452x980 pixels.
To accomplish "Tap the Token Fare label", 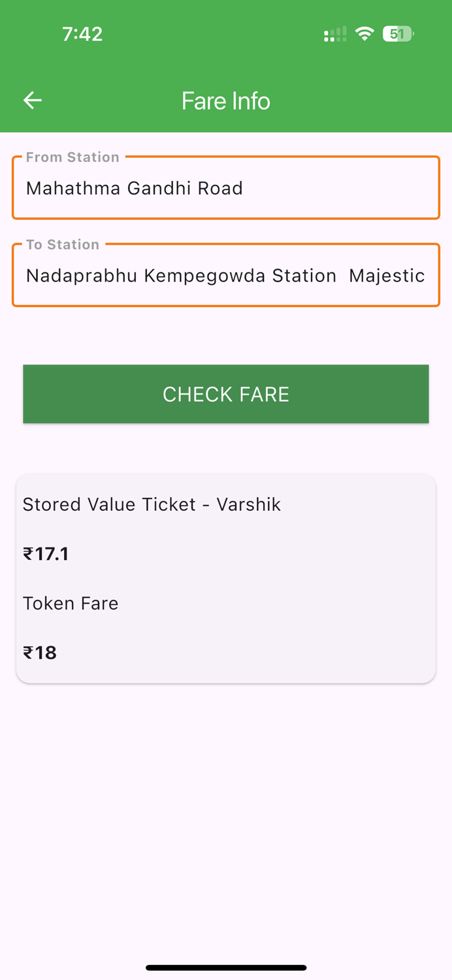I will [x=71, y=603].
